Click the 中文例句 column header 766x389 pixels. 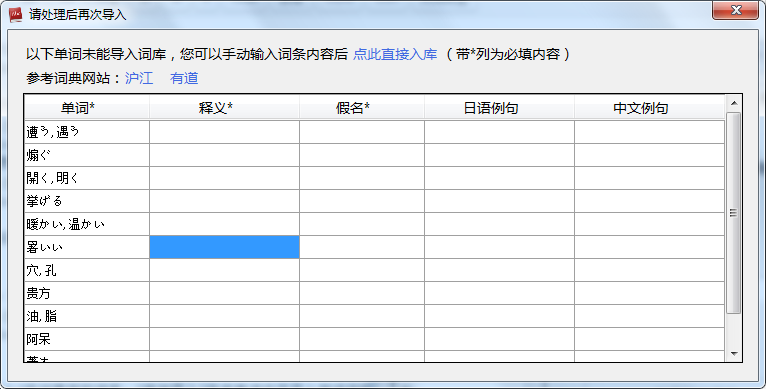coord(650,108)
